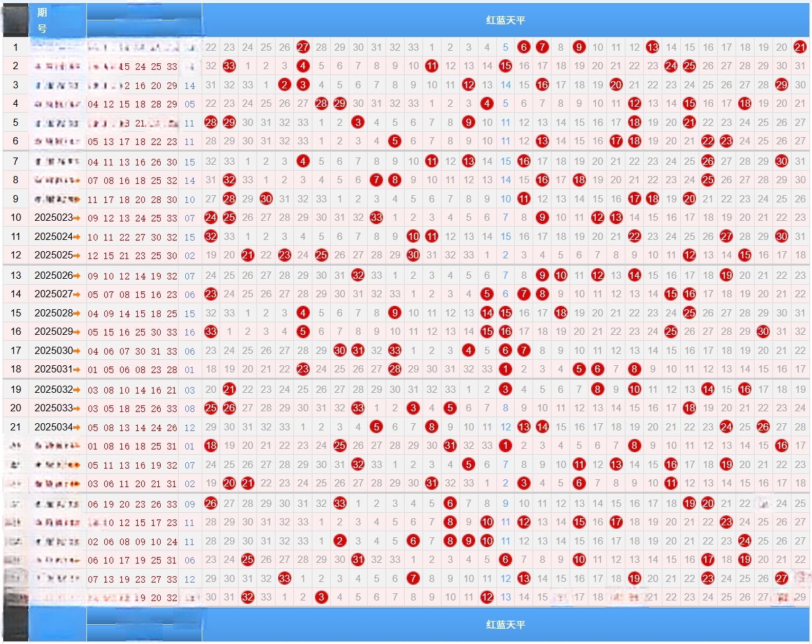Click the orange arrow after period 2025034
The height and width of the screenshot is (644, 812).
pyautogui.click(x=77, y=427)
